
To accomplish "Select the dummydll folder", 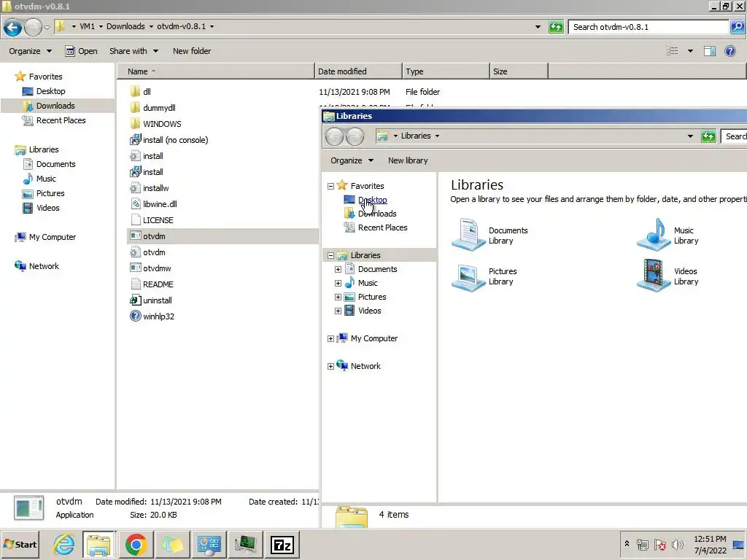I will (153, 108).
